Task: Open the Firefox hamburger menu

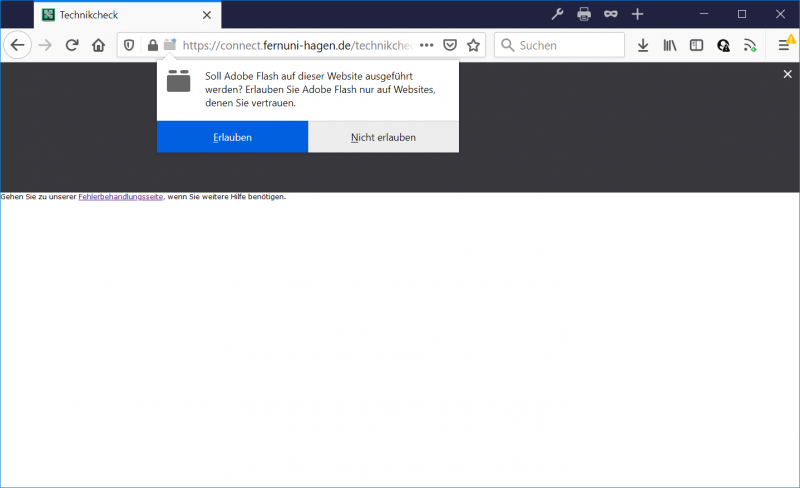Action: pos(785,45)
